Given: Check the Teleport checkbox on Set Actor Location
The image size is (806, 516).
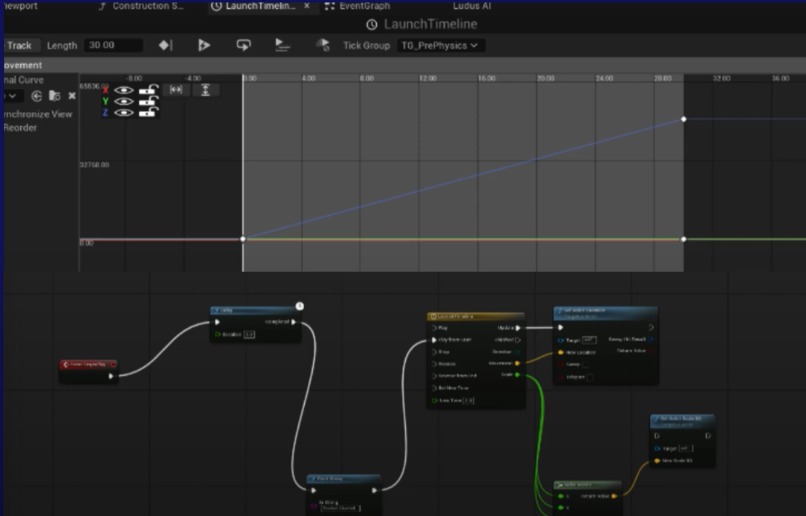Looking at the screenshot, I should (x=590, y=377).
